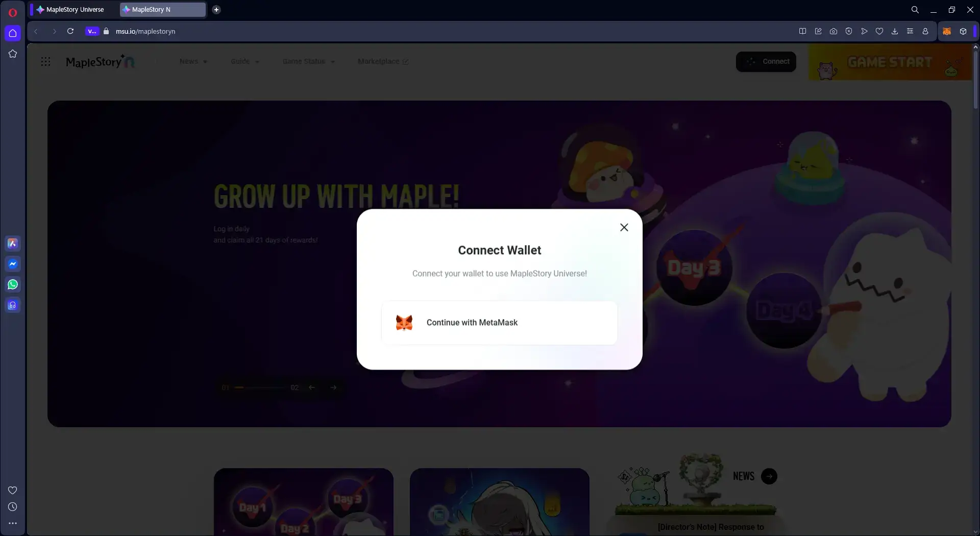Screen dimensions: 980x536
Task: Go forward to next page
Action: [54, 31]
